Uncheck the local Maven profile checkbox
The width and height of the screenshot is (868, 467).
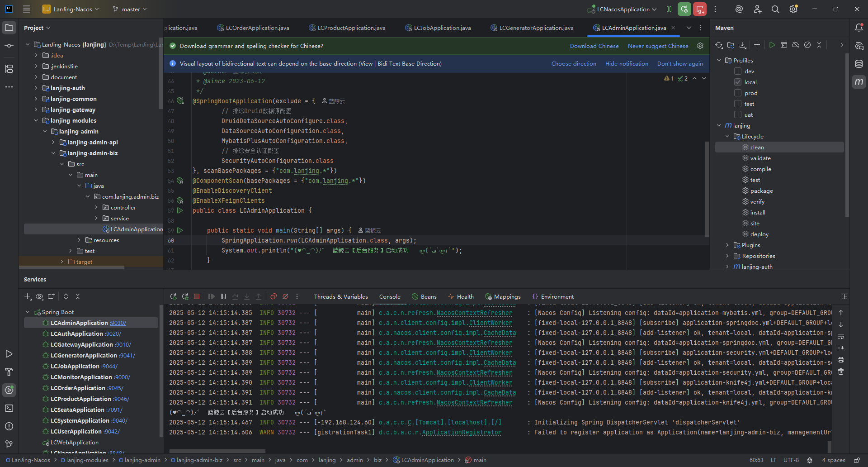[x=738, y=82]
